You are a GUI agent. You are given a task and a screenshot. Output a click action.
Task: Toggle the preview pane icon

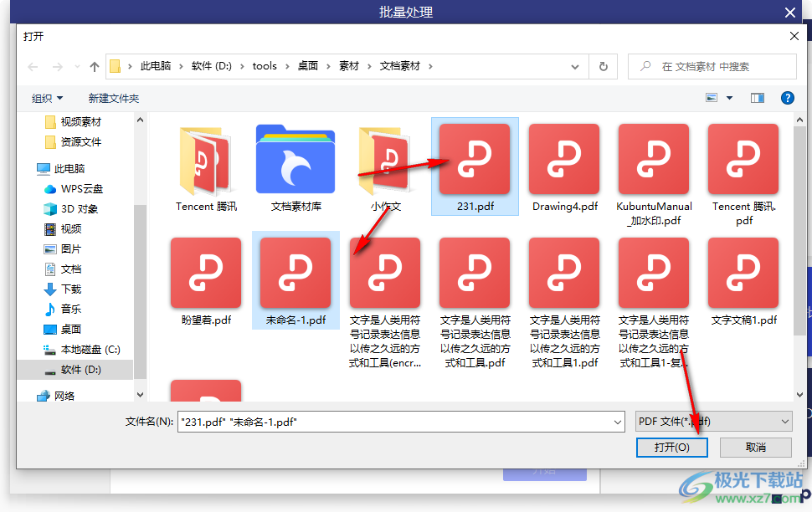pyautogui.click(x=757, y=98)
